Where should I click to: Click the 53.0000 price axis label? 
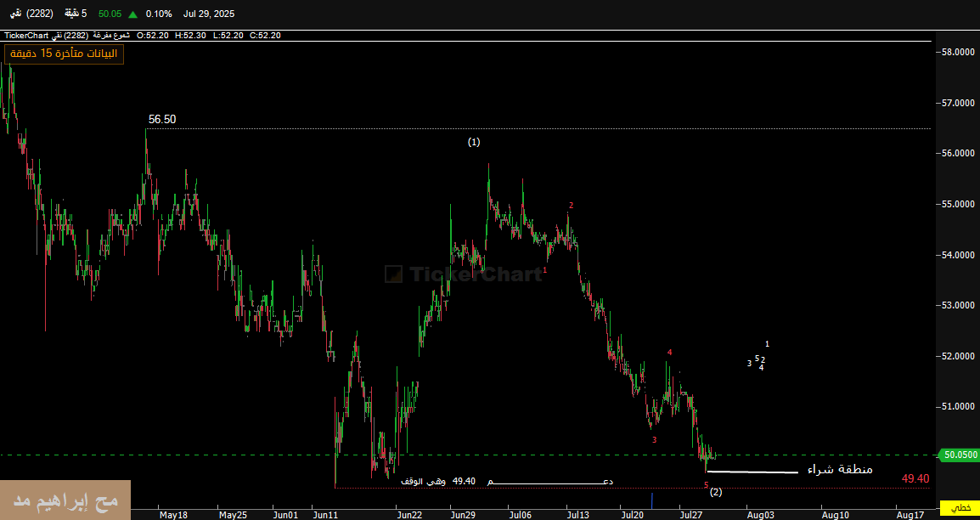point(957,306)
